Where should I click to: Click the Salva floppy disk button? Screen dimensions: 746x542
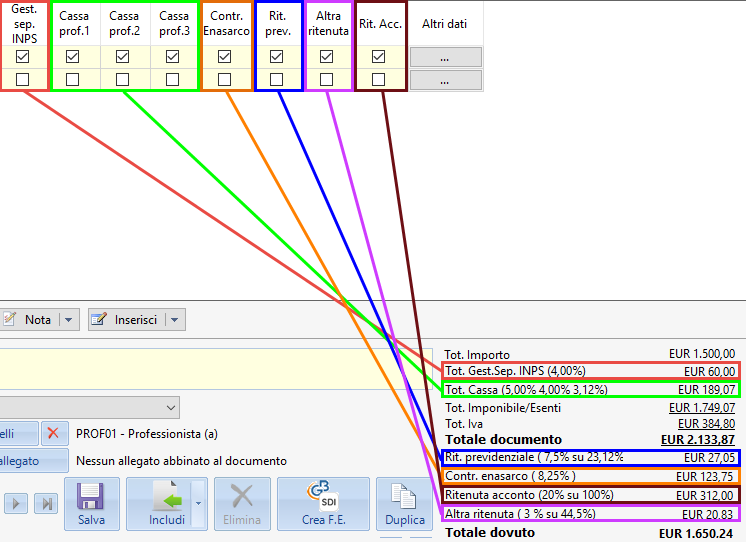point(91,504)
